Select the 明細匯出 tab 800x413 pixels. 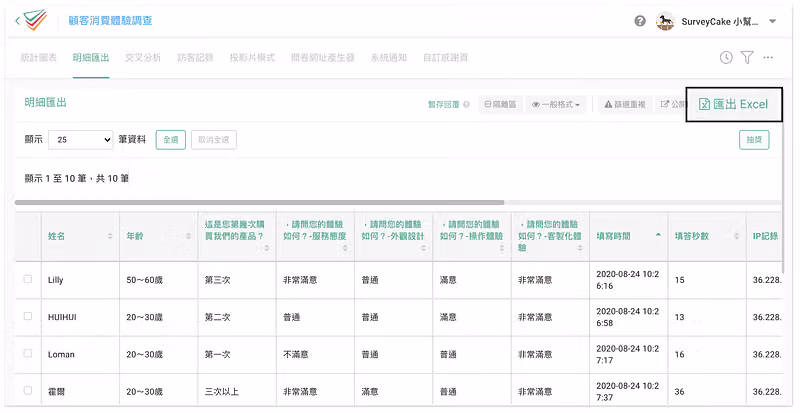pyautogui.click(x=91, y=58)
